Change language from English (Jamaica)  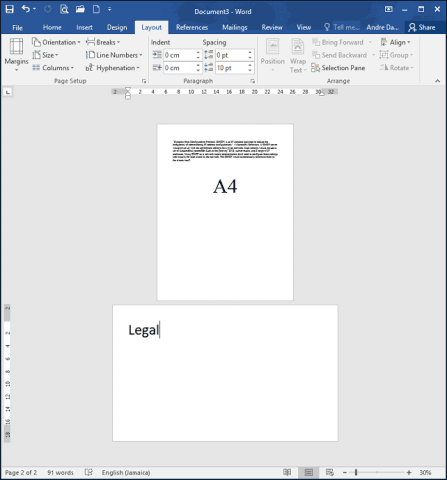126,473
